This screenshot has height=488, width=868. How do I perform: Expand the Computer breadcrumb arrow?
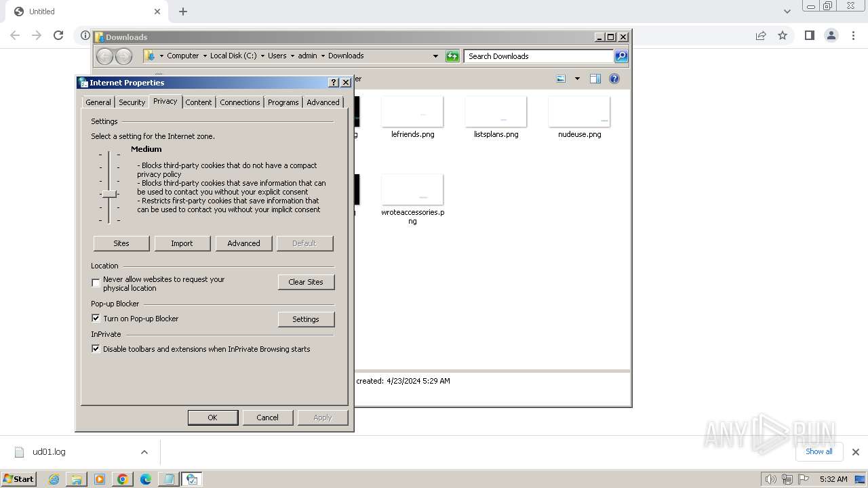click(x=205, y=56)
